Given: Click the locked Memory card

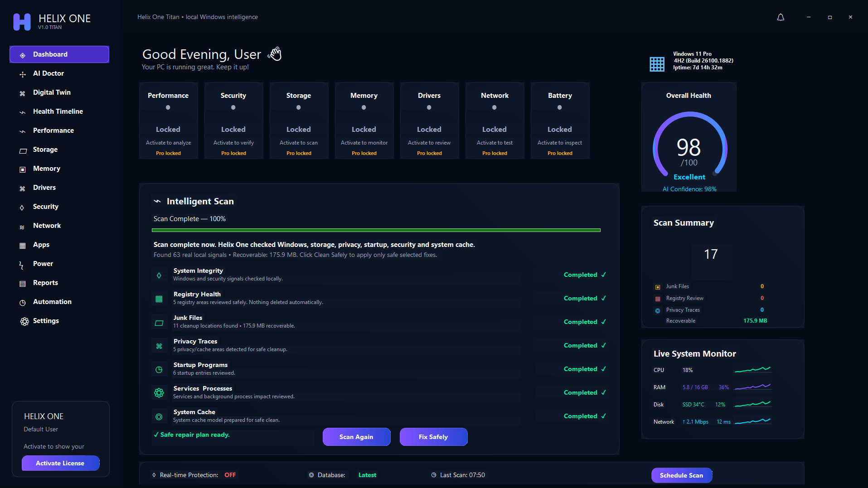Looking at the screenshot, I should coord(364,121).
